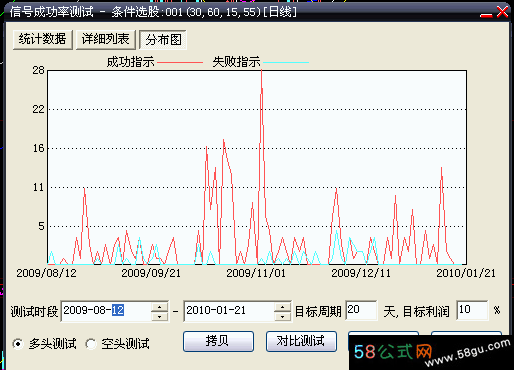Click the y-axis value 16
514x370 pixels.
[38, 148]
